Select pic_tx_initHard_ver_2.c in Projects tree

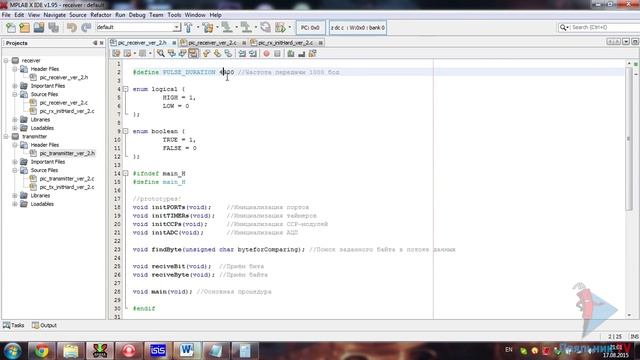(67, 187)
